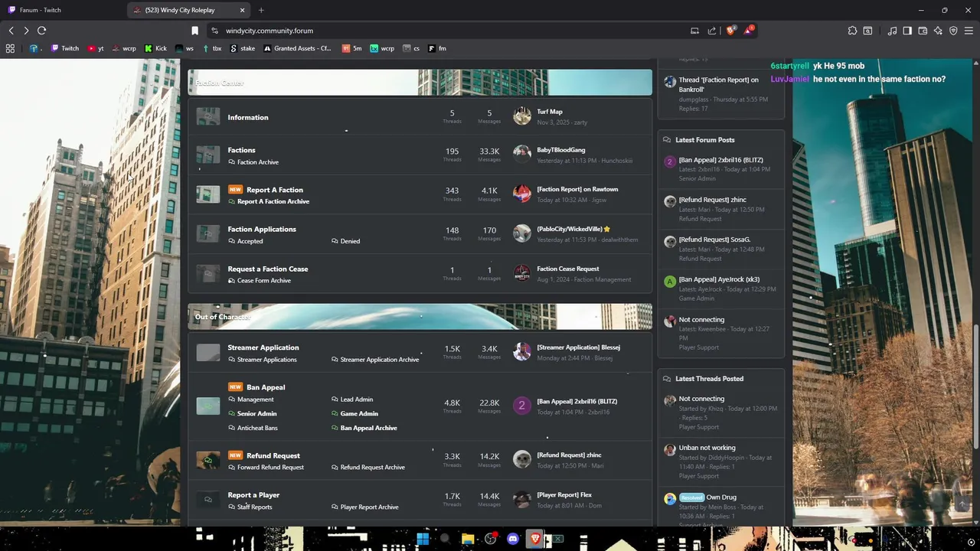The image size is (980, 551).
Task: Open the Cease Form Archive sub-forum
Action: pos(264,281)
